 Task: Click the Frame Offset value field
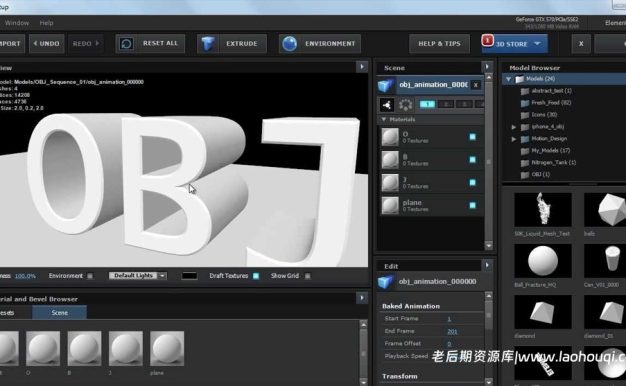click(x=449, y=344)
